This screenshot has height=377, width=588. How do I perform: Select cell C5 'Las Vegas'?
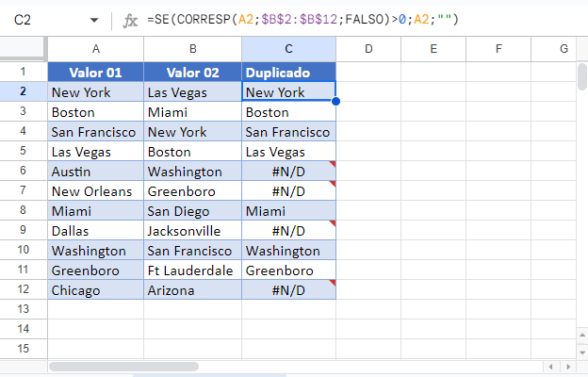click(288, 151)
